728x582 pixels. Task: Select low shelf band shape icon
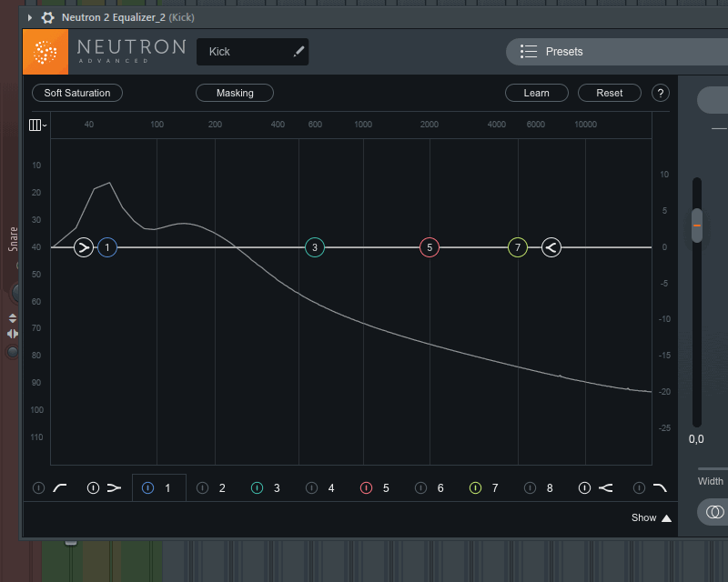click(115, 487)
